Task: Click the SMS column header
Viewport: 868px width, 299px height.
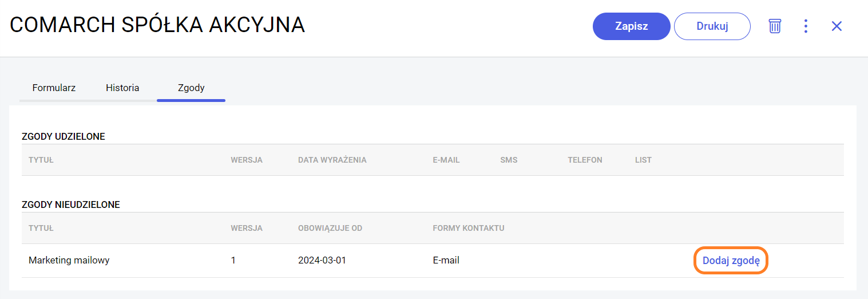Action: click(x=508, y=160)
